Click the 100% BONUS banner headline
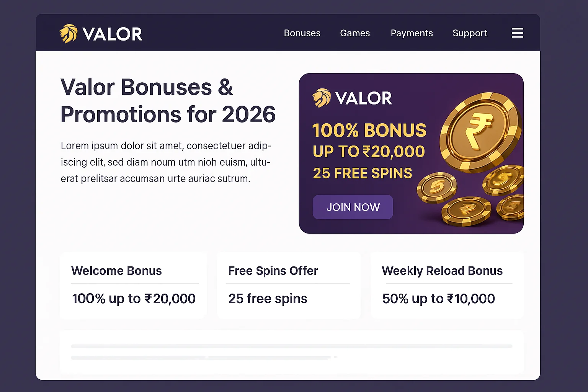The width and height of the screenshot is (588, 392). (x=369, y=131)
